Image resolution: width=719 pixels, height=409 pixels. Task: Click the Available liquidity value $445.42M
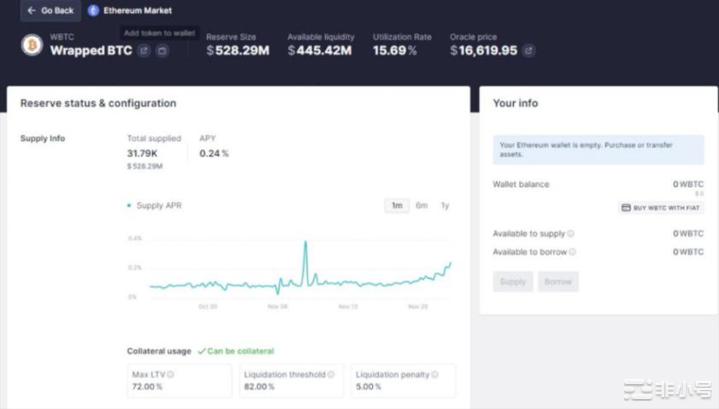320,50
